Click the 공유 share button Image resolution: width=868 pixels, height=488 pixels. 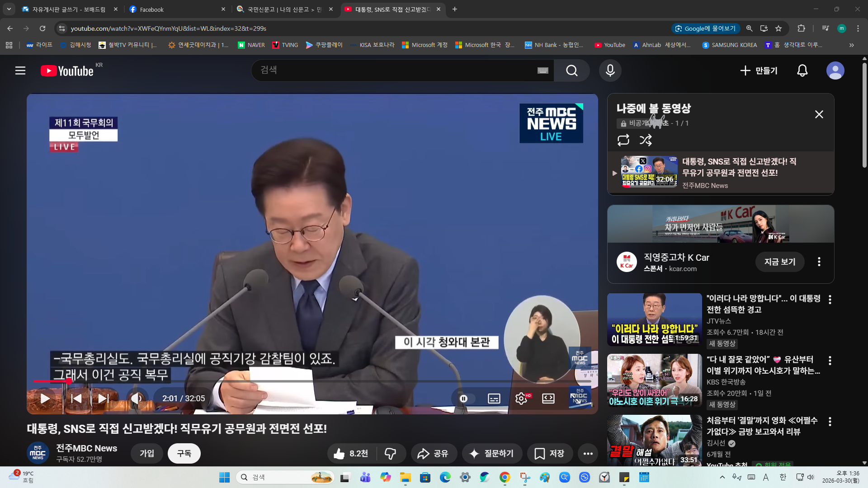(x=433, y=453)
